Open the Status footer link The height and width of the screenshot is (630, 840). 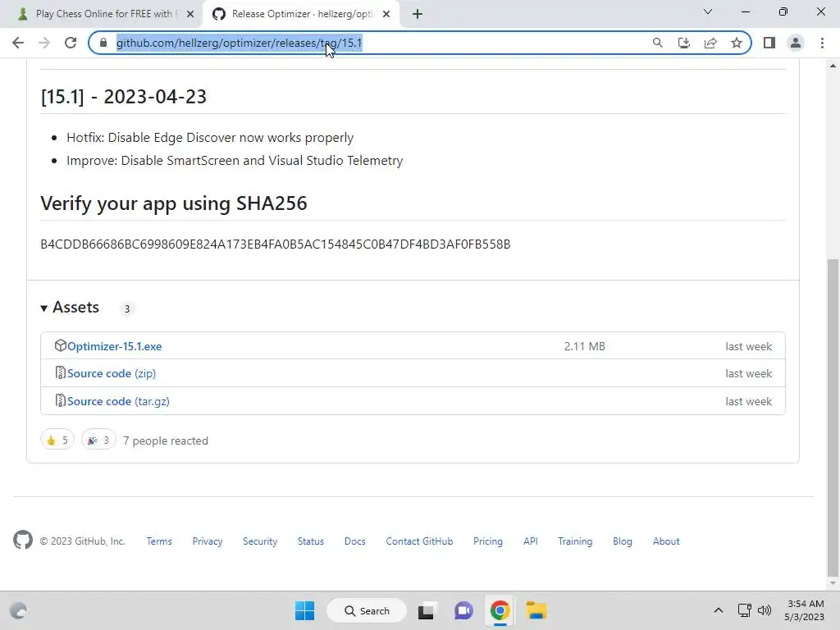[x=311, y=541]
